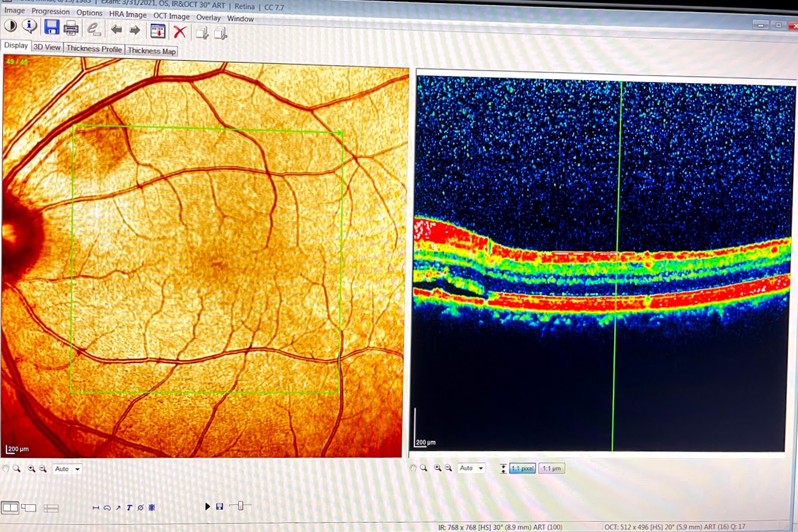The height and width of the screenshot is (532, 798).
Task: Open the OCT Image menu
Action: click(x=171, y=16)
